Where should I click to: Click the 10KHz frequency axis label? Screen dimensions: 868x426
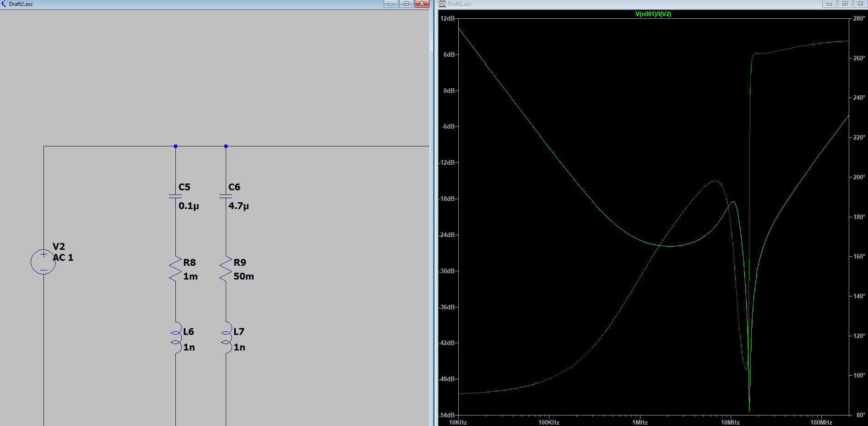click(x=458, y=422)
